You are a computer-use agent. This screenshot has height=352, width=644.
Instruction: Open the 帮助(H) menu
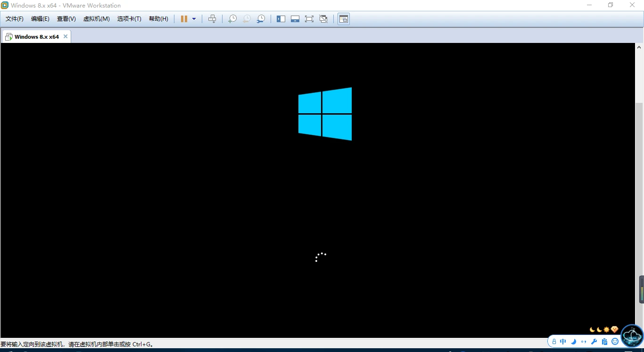(x=158, y=19)
